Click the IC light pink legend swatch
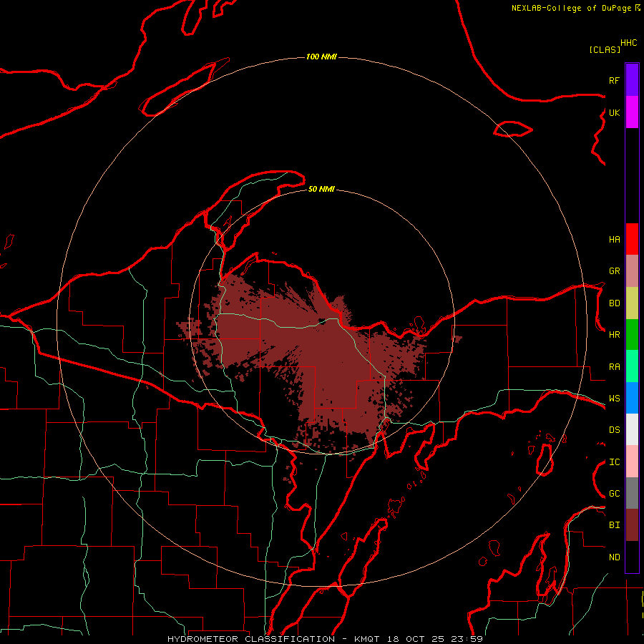644x644 pixels. (x=632, y=462)
